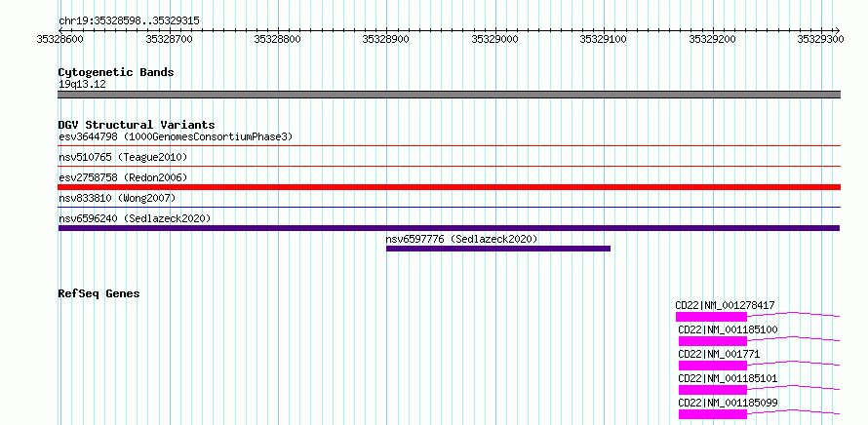
Task: Select the nsv6596240 (Sedlazeck2020) label
Action: tap(135, 218)
